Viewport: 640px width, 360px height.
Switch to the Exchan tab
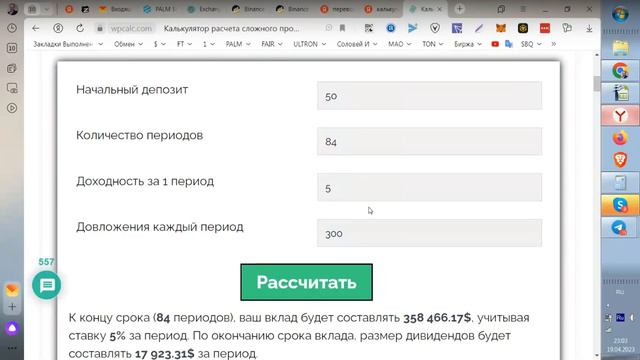click(x=203, y=9)
